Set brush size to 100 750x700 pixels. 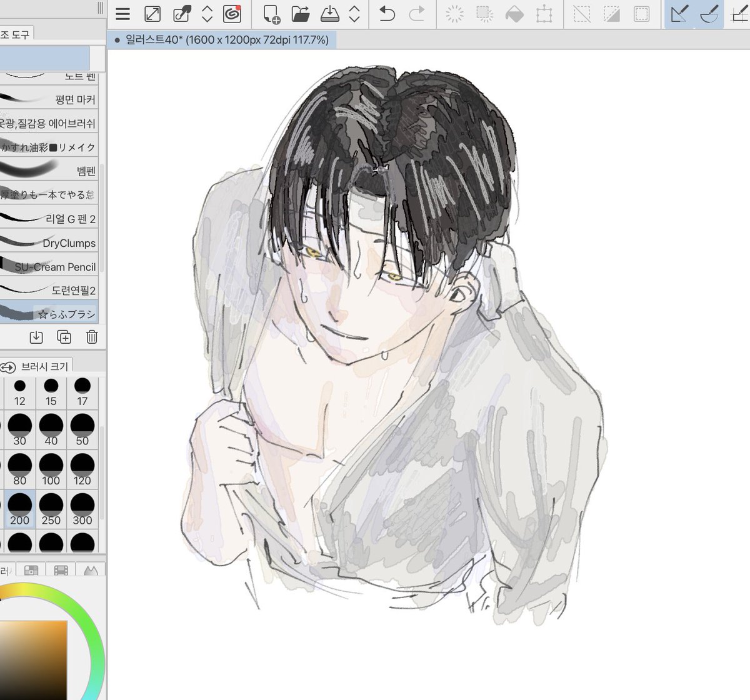(x=51, y=470)
